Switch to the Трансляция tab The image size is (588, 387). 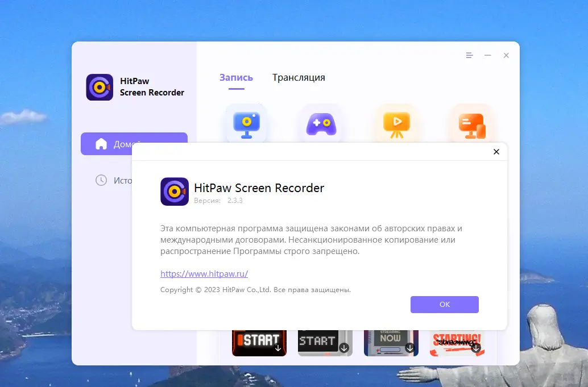tap(299, 77)
